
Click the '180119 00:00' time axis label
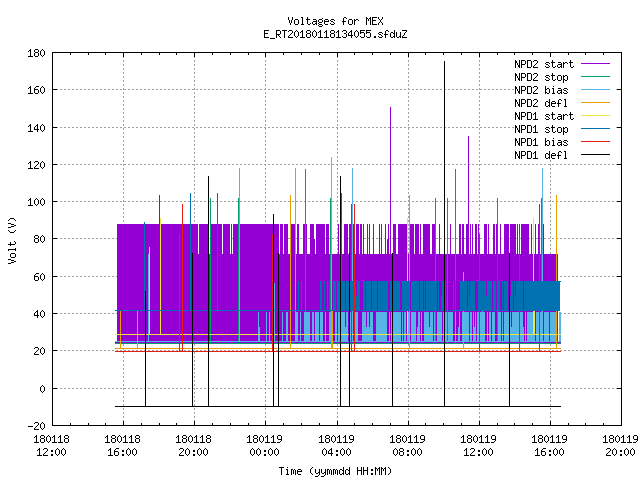(264, 446)
